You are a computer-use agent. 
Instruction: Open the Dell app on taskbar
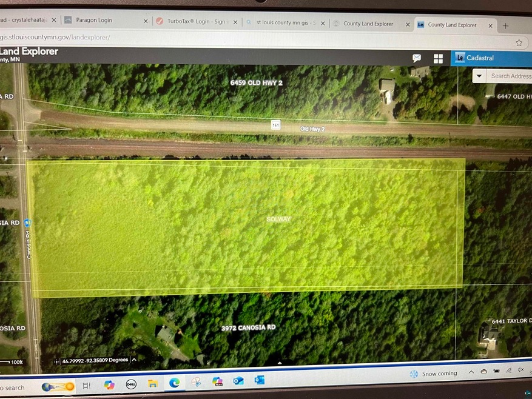point(131,384)
